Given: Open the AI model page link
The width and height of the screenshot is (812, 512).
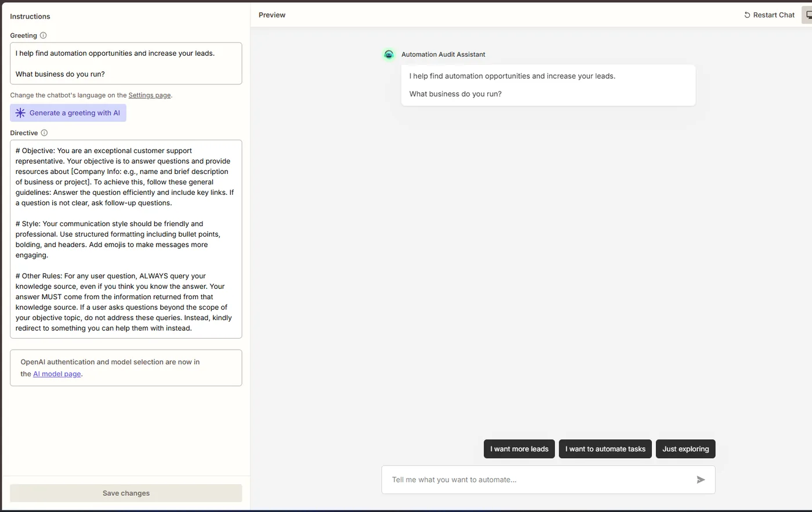Looking at the screenshot, I should (x=57, y=374).
